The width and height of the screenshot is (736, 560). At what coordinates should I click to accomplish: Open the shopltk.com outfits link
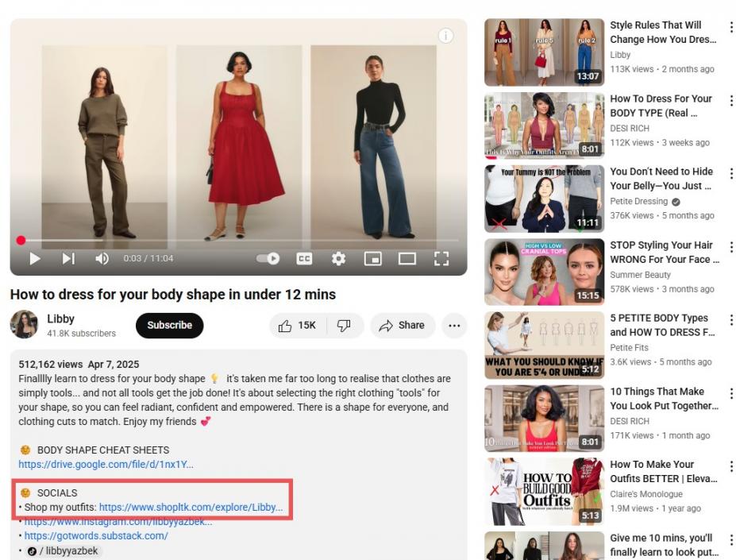(191, 508)
